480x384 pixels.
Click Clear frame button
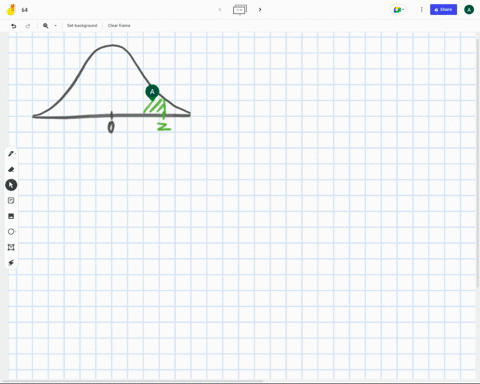click(x=119, y=26)
